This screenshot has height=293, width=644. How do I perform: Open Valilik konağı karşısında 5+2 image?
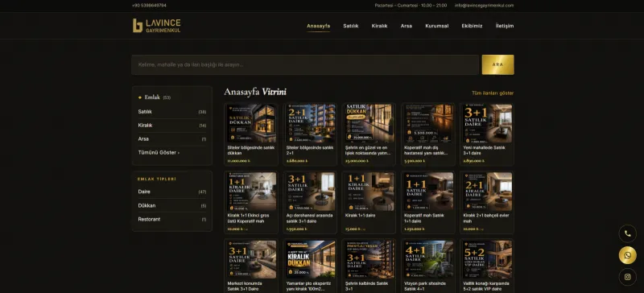[487, 259]
